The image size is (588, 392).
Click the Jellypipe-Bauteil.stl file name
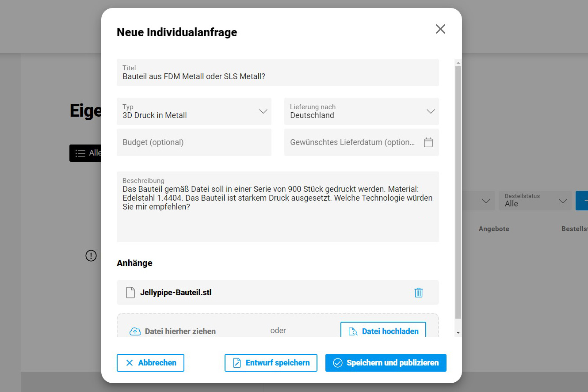click(x=176, y=293)
